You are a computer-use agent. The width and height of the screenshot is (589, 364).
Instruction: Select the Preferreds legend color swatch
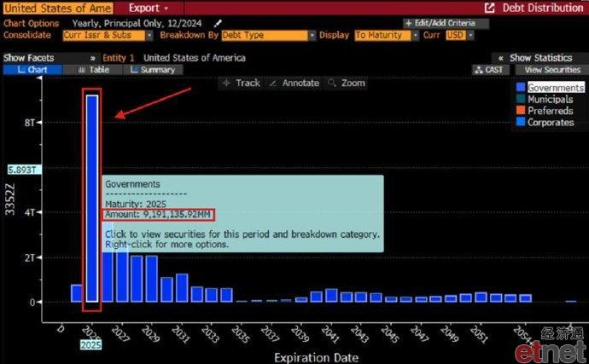tap(521, 110)
